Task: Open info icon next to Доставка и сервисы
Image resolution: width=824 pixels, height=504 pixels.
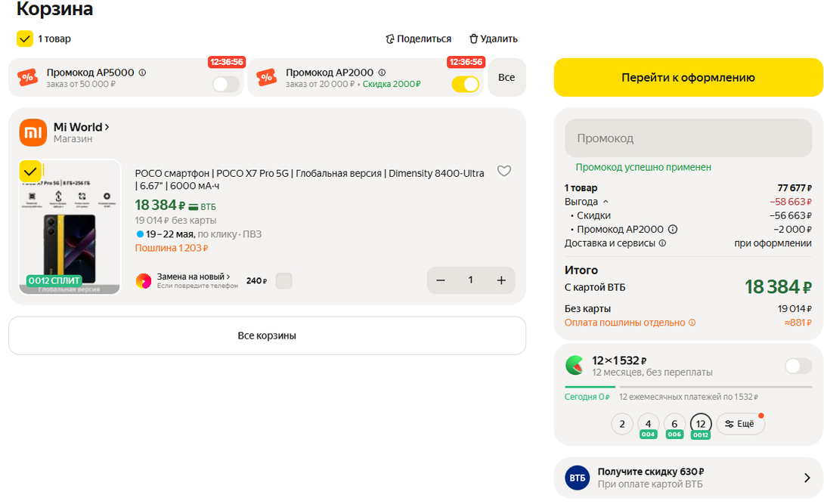Action: pos(663,243)
